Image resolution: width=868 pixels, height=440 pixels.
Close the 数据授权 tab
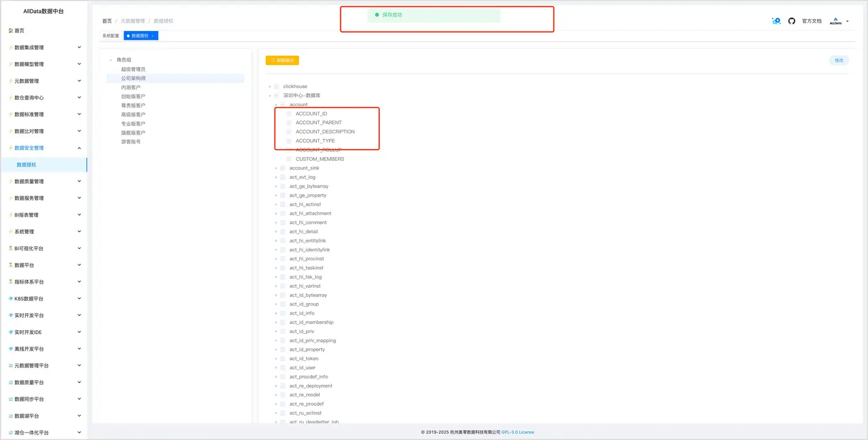[153, 36]
